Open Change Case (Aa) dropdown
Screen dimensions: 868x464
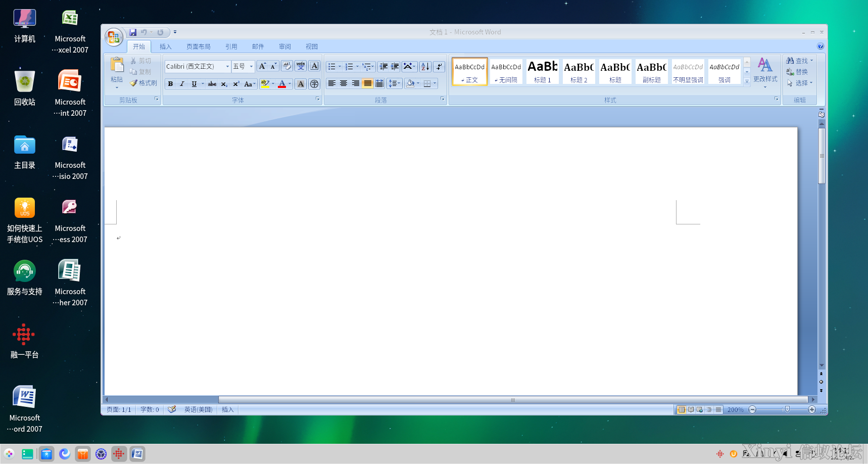pyautogui.click(x=250, y=84)
